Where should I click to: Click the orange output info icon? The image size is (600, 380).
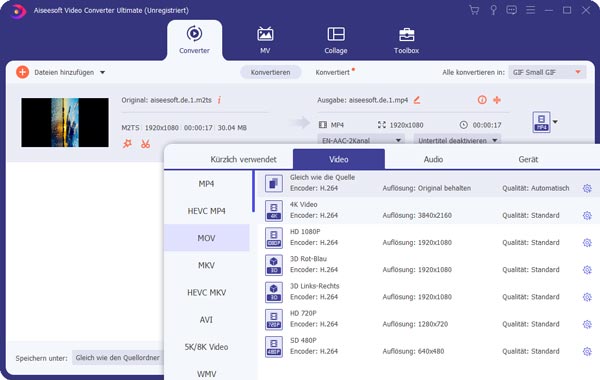tap(482, 100)
